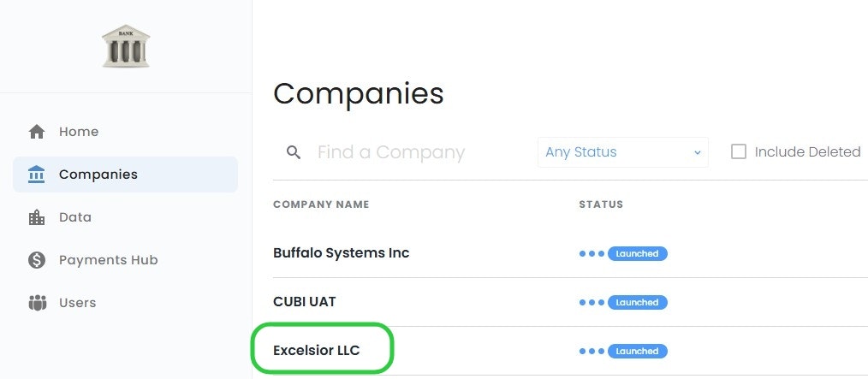
Task: Click the three dots for Buffalo Systems Inc
Action: [x=592, y=253]
